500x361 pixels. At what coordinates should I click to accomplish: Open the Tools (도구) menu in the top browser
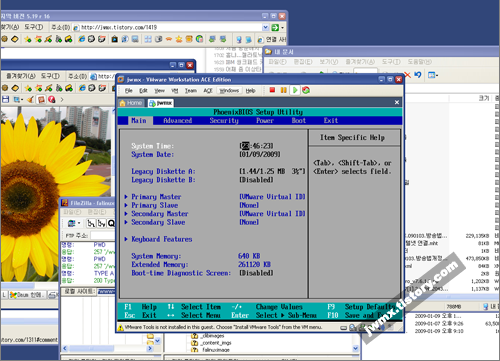tap(34, 27)
